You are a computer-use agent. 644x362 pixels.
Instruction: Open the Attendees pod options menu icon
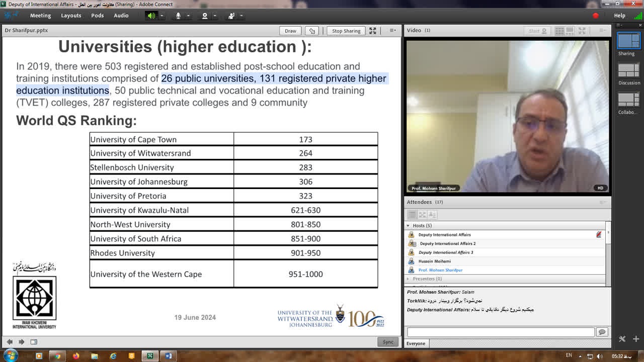(x=603, y=202)
